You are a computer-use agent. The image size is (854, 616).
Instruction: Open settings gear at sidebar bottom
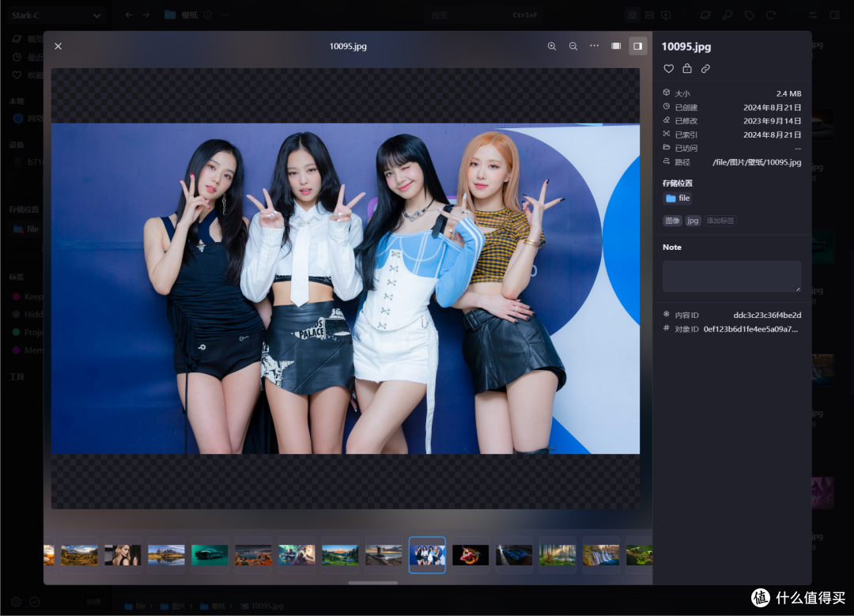(x=17, y=602)
